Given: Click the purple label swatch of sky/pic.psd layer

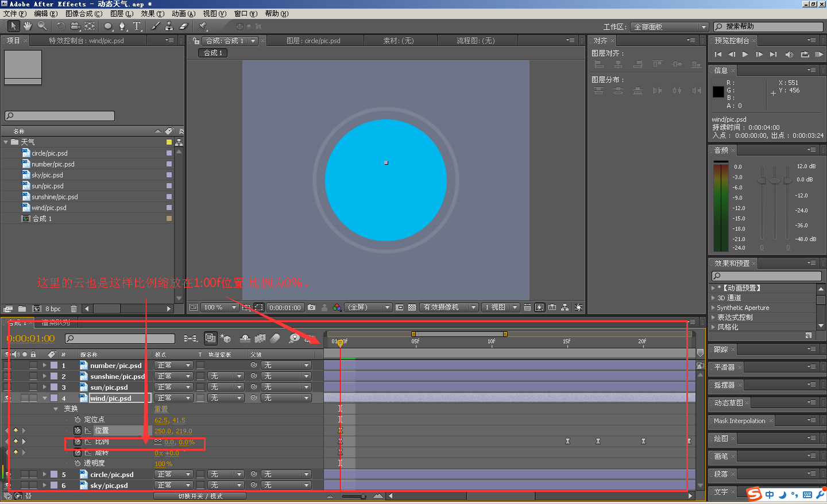Looking at the screenshot, I should pos(54,486).
